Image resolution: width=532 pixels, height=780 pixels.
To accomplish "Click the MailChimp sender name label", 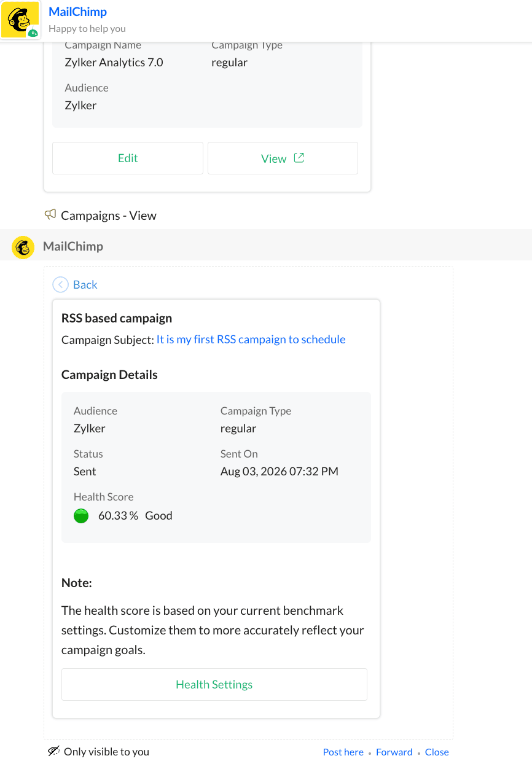I will point(73,246).
